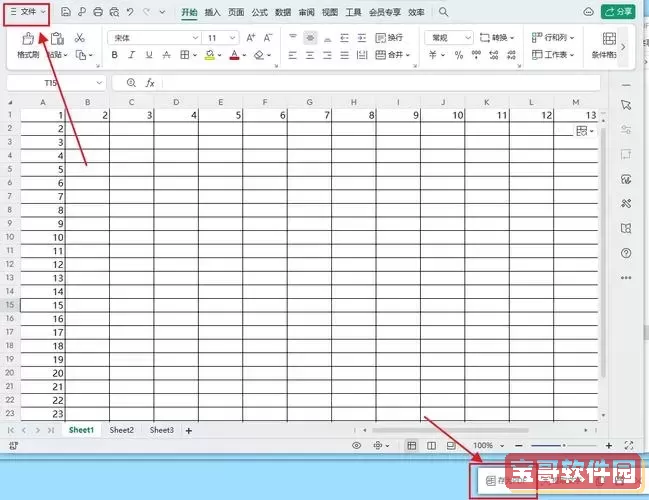Toggle Underline formatting
This screenshot has width=649, height=500.
click(149, 55)
